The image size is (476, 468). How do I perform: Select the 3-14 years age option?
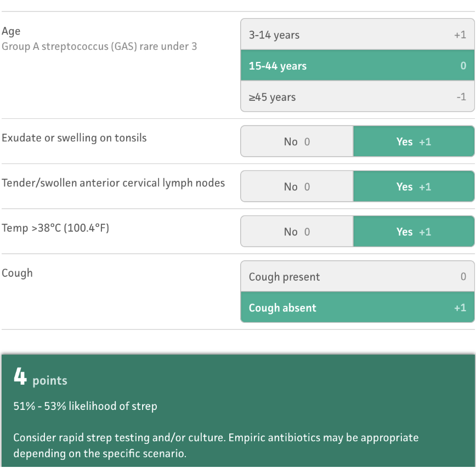[x=357, y=35]
